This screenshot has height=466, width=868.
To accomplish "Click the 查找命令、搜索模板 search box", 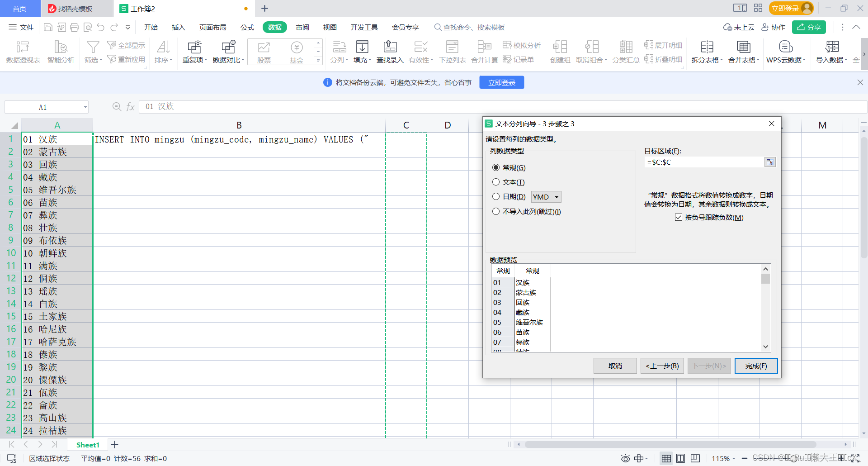I will pos(469,27).
